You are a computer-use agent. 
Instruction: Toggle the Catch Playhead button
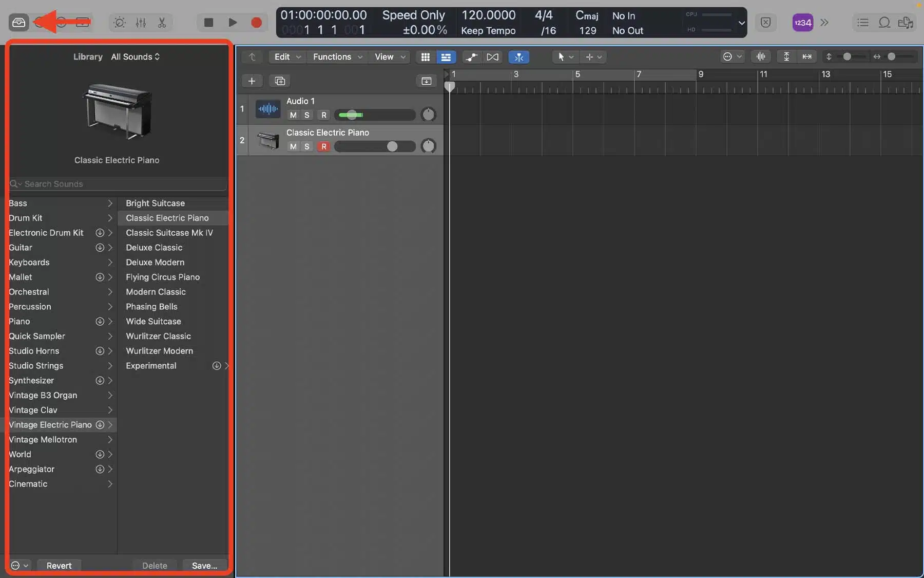(x=519, y=57)
